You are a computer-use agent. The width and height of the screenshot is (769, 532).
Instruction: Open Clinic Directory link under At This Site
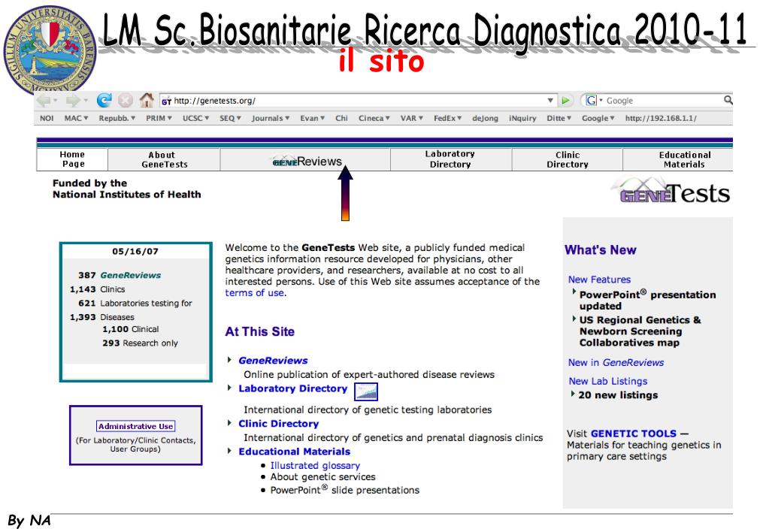(x=279, y=424)
